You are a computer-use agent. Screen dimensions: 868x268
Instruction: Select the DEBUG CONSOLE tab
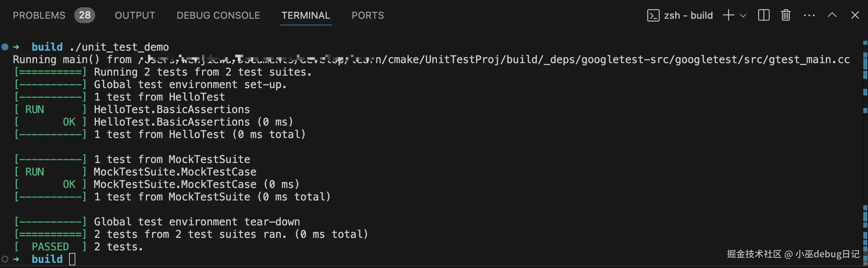tap(218, 15)
